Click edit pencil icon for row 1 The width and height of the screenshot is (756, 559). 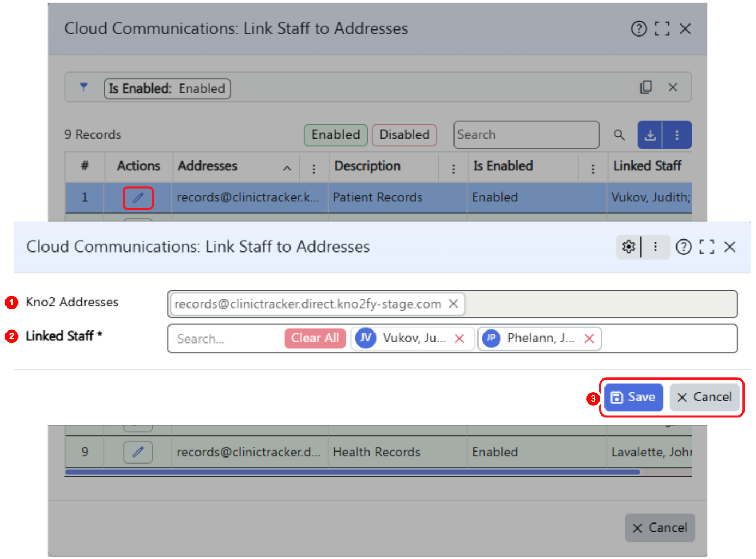pos(138,197)
